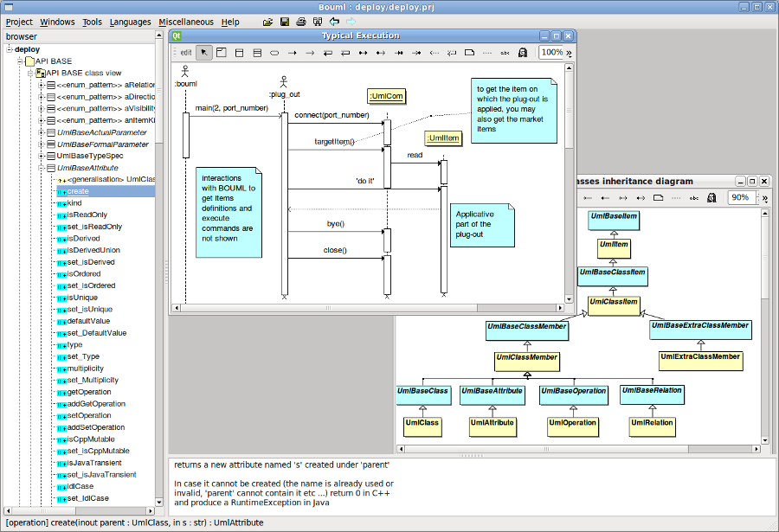
Task: Click the 90% zoom field in inheritance diagram
Action: 739,198
